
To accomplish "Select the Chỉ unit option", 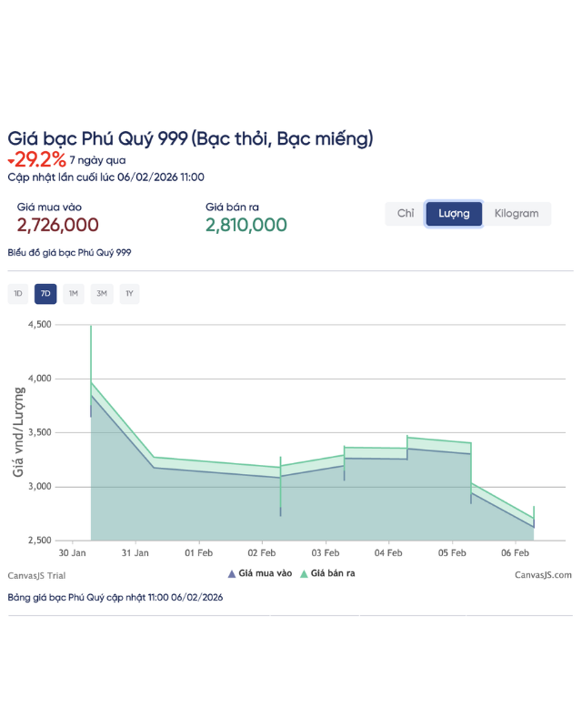I will point(406,214).
